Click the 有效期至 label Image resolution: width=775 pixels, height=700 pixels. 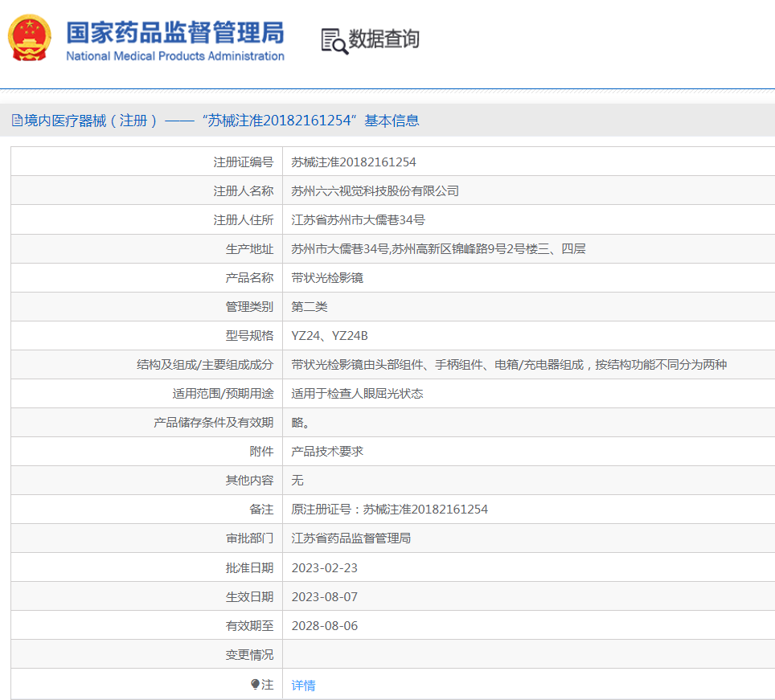pos(249,626)
